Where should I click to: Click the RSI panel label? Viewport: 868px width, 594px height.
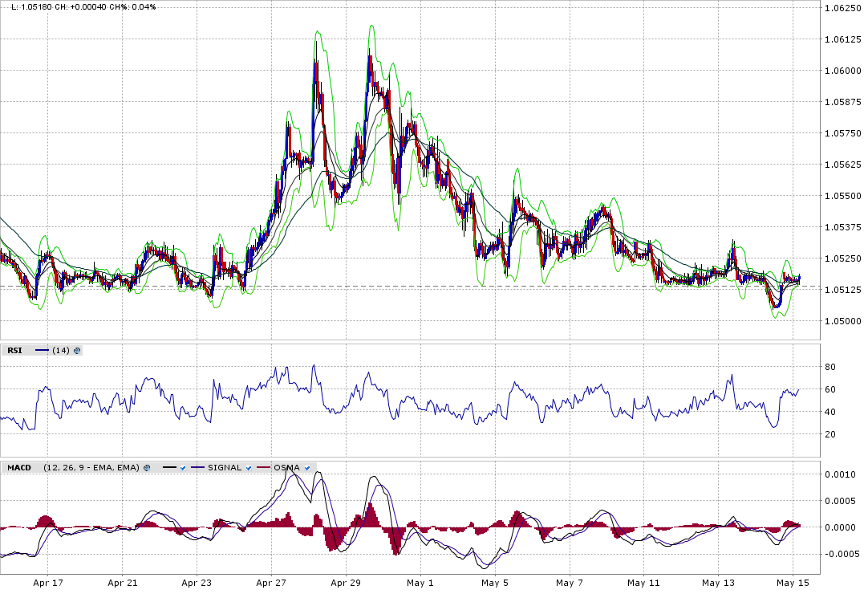15,350
